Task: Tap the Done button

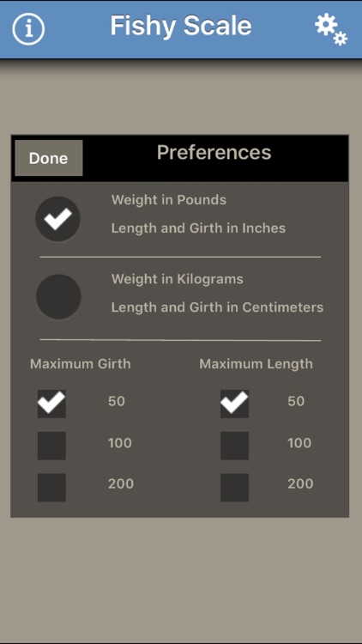Action: tap(49, 158)
